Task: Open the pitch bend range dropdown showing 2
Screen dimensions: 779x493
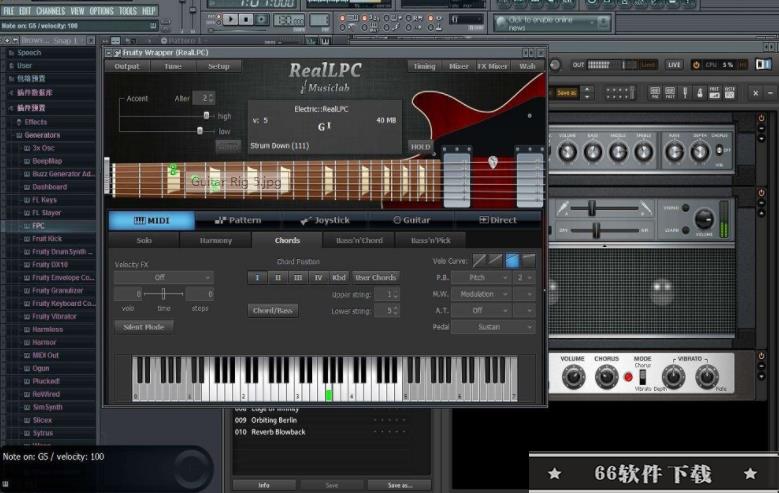Action: tap(524, 277)
